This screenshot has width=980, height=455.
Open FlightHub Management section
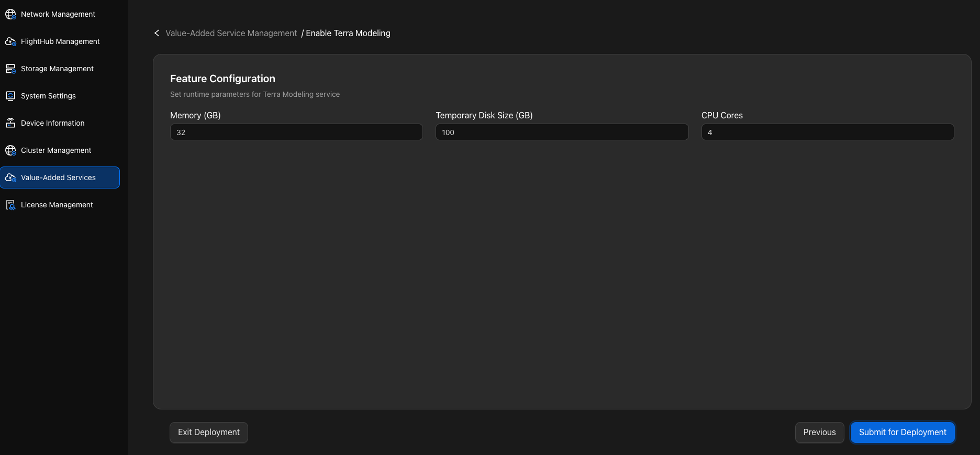[x=60, y=41]
